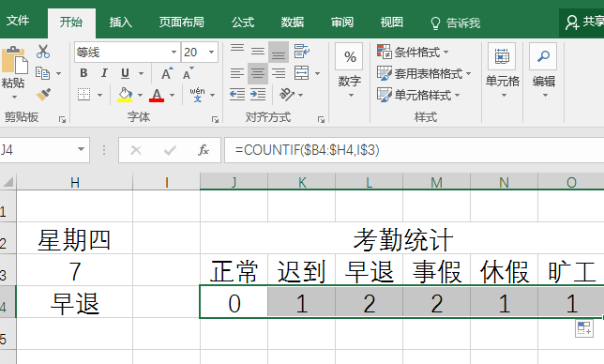Toggle Underline formatting

[125, 73]
